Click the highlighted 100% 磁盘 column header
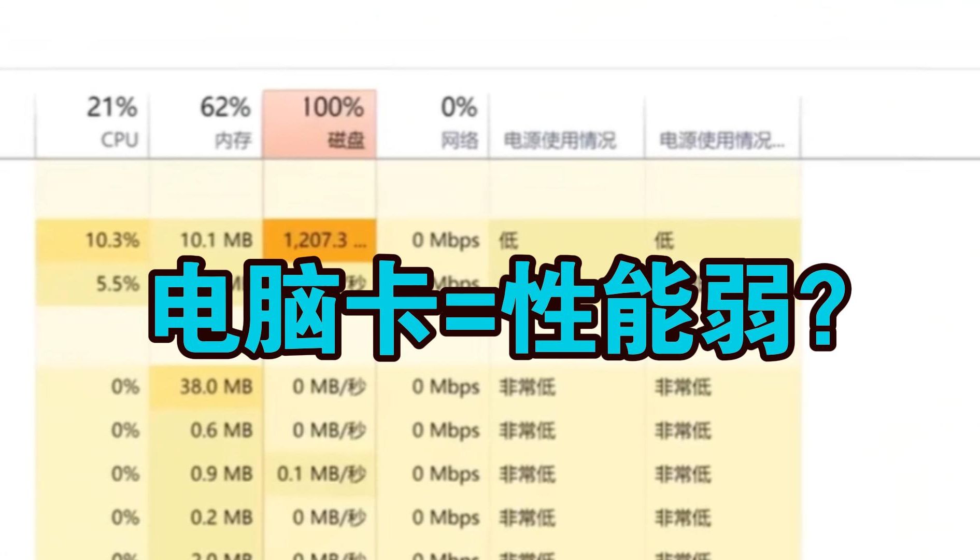 (x=319, y=124)
